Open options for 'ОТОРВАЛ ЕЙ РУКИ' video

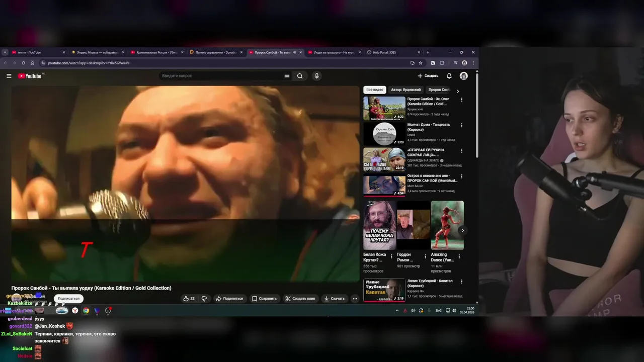pos(462,151)
